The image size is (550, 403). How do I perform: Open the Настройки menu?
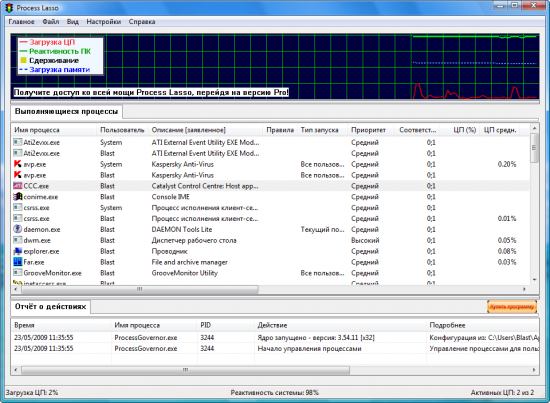tap(103, 22)
